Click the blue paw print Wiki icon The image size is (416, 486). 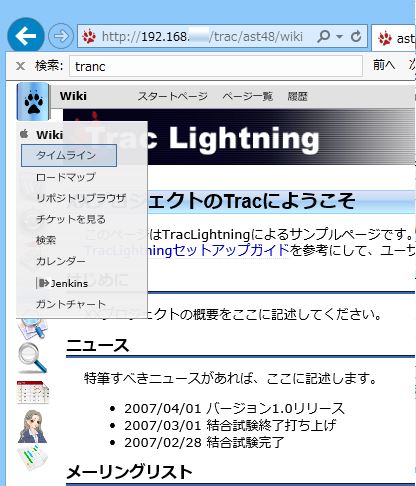coord(33,102)
